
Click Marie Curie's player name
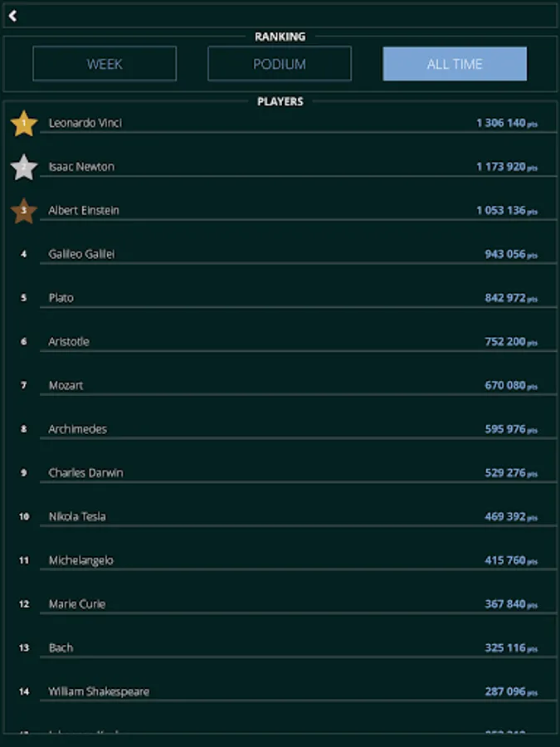[77, 604]
